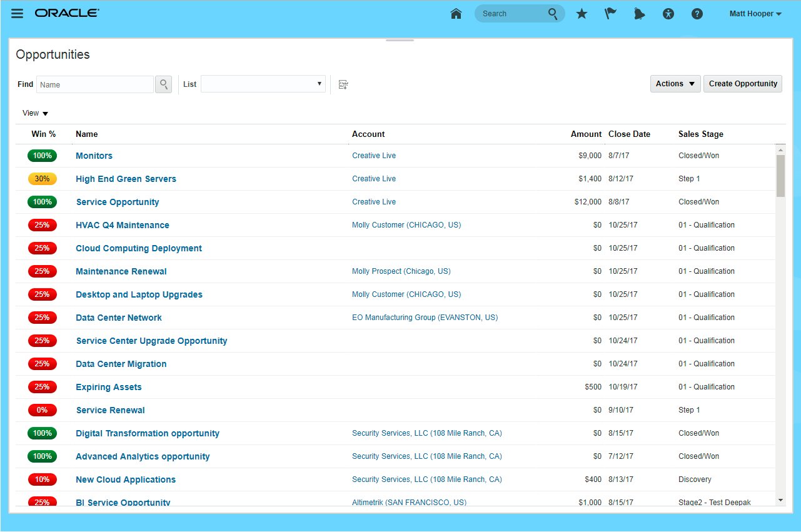Viewport: 801px width, 532px height.
Task: Sort by Sales Stage column header
Action: [x=701, y=134]
